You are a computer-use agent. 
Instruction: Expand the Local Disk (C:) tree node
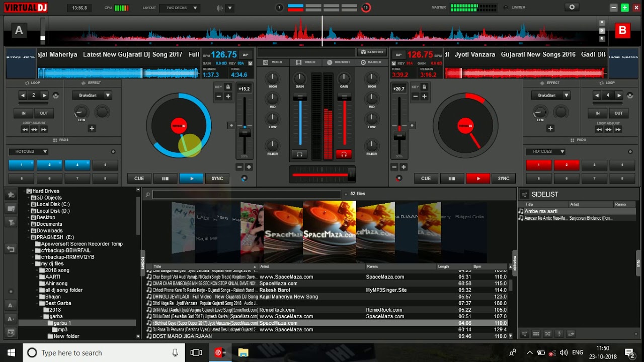(28, 205)
